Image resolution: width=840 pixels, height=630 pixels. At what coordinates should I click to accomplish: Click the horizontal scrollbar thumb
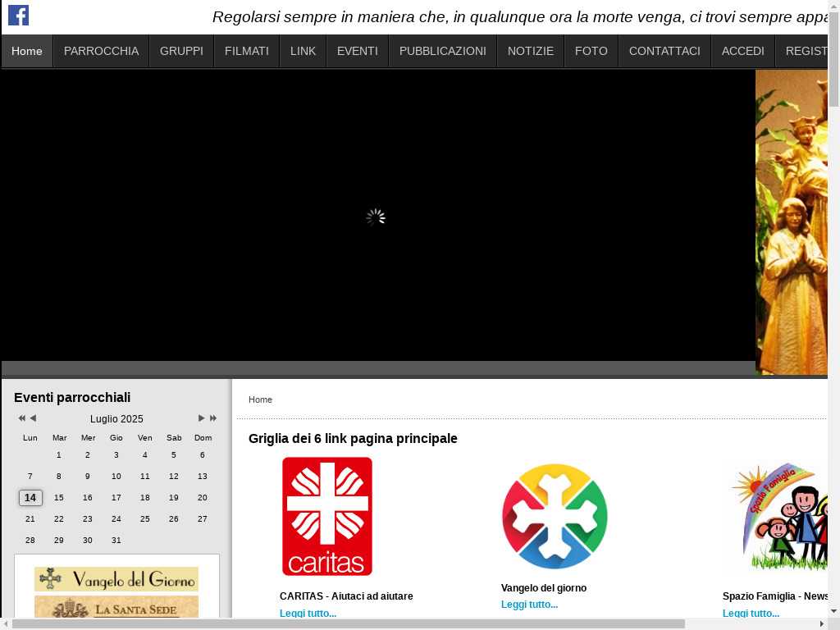[348, 624]
